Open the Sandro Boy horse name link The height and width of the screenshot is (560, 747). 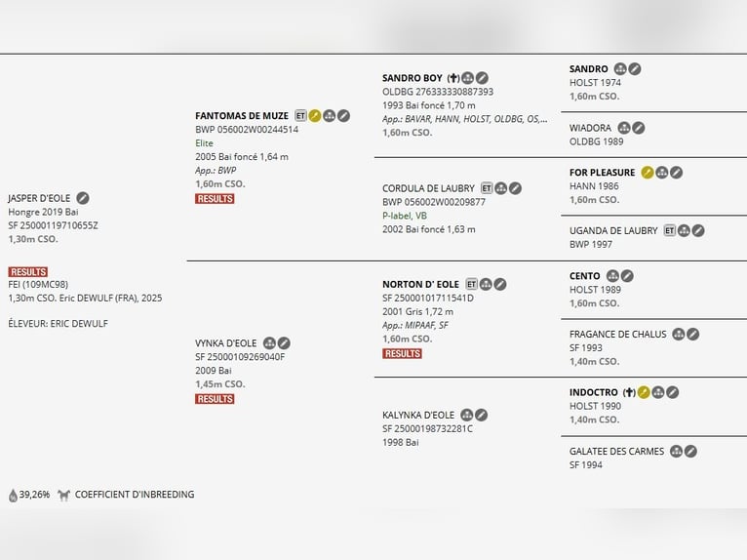pos(412,78)
